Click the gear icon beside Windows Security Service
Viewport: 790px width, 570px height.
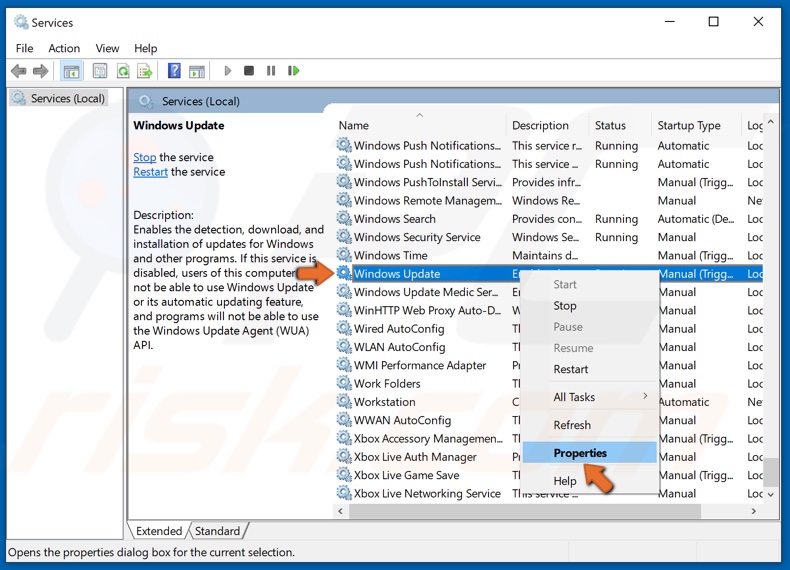pos(344,237)
